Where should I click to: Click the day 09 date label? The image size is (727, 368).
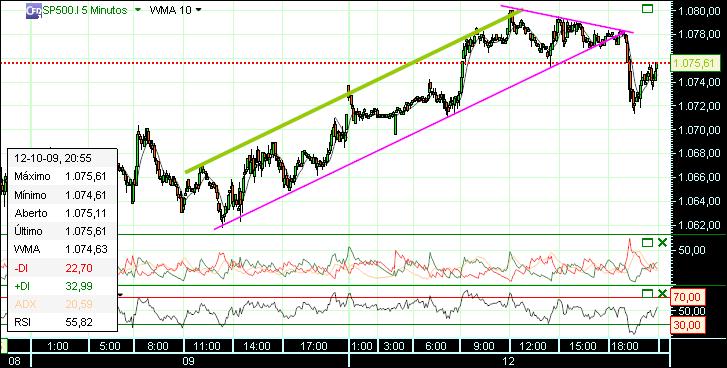click(188, 361)
